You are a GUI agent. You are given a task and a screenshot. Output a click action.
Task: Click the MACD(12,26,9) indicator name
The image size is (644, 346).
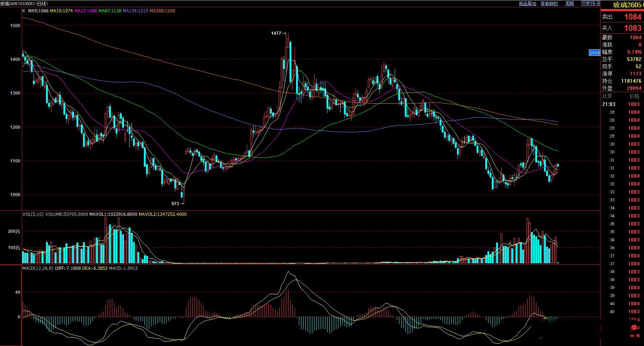(x=38, y=268)
